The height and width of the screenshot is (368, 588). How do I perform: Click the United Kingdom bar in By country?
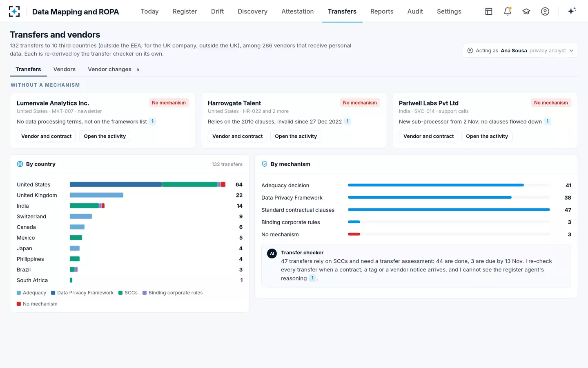[96, 195]
